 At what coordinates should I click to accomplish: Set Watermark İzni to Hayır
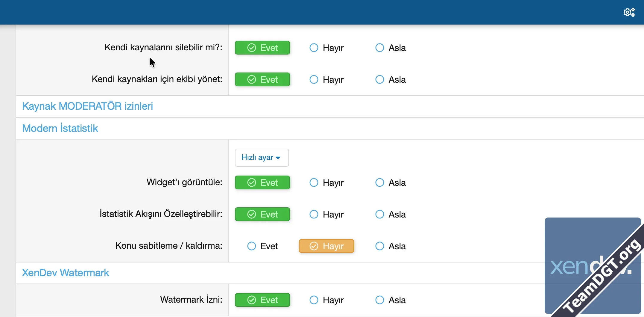click(x=326, y=300)
